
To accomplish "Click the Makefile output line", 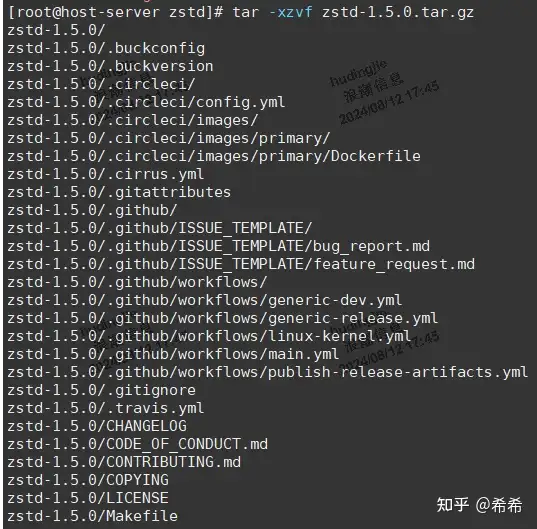I will [x=92, y=516].
